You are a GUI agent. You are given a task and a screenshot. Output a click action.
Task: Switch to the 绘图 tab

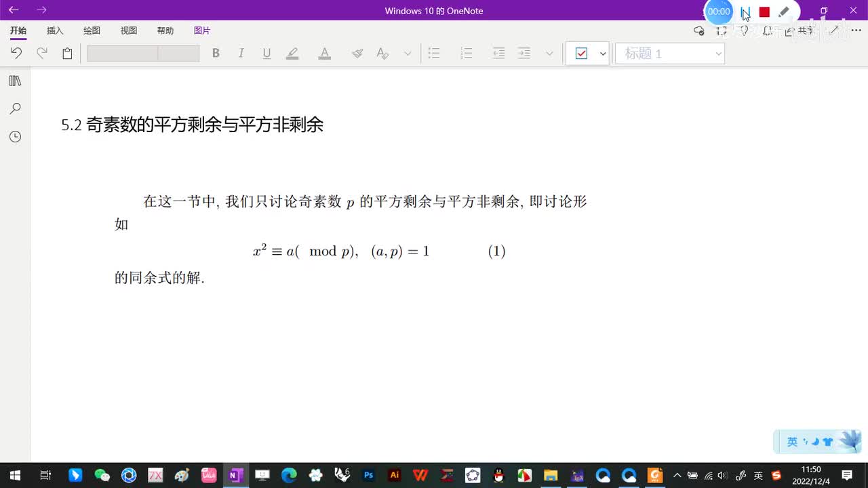coord(92,30)
